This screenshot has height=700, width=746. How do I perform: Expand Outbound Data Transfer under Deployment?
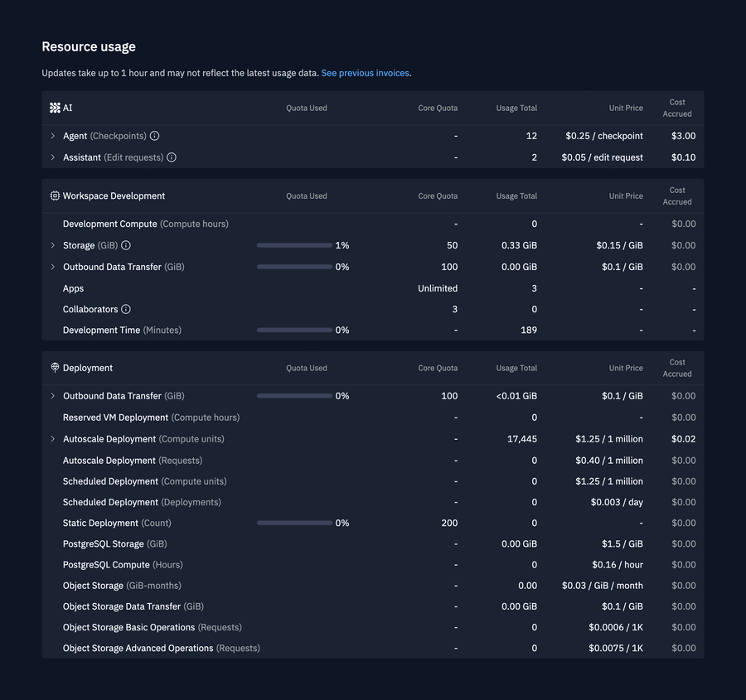click(52, 396)
